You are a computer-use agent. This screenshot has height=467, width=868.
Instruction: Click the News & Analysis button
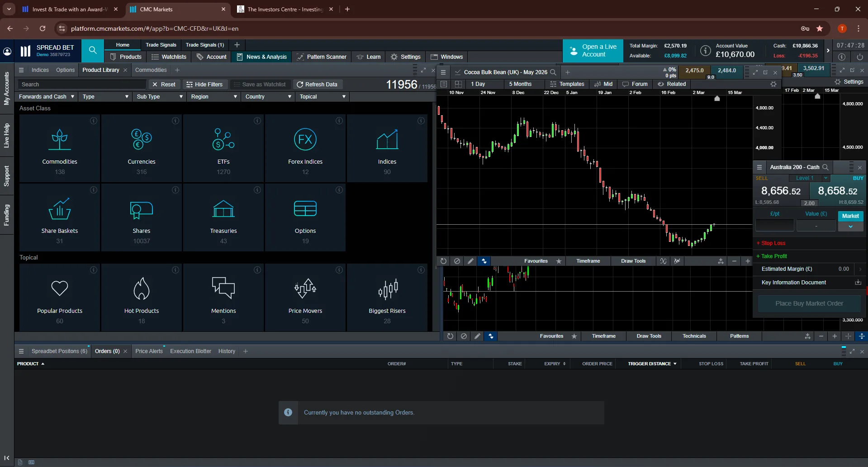coord(262,57)
